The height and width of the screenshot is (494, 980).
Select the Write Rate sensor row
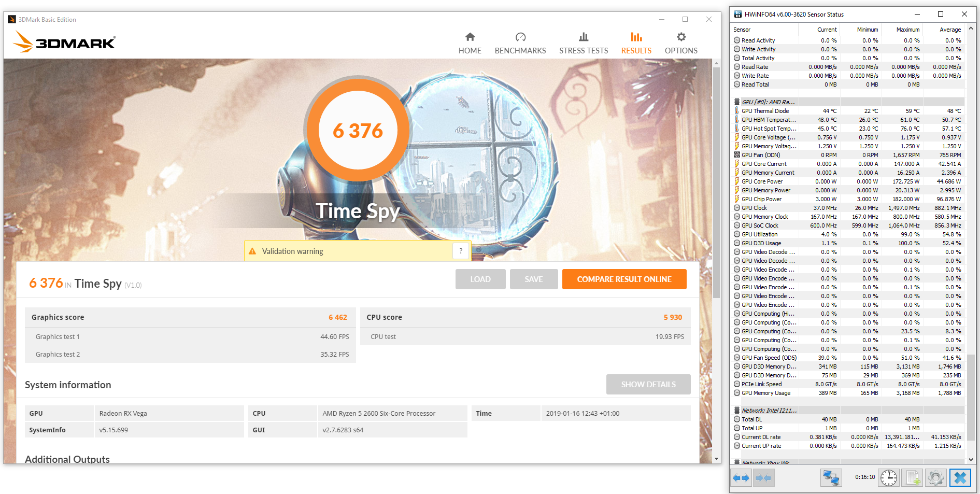(x=848, y=76)
